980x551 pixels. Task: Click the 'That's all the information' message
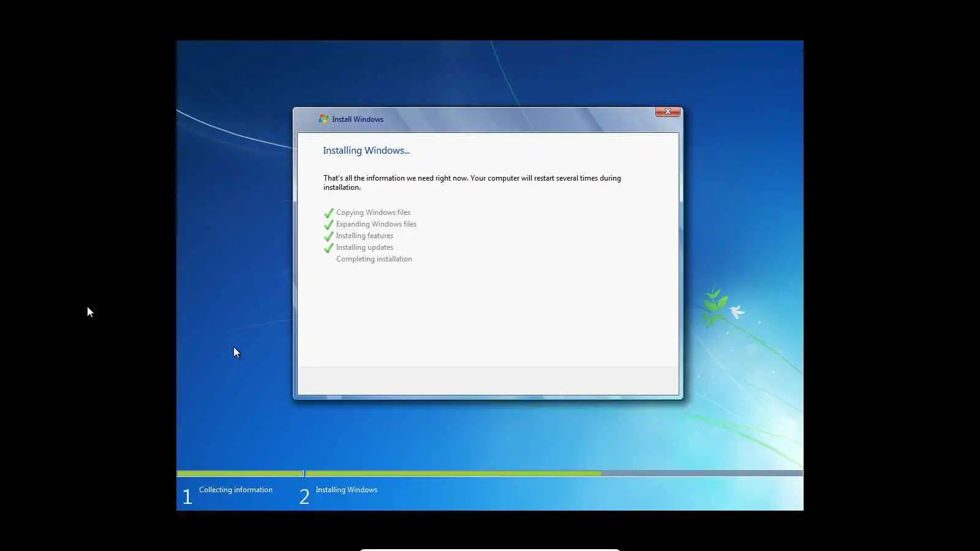click(472, 182)
